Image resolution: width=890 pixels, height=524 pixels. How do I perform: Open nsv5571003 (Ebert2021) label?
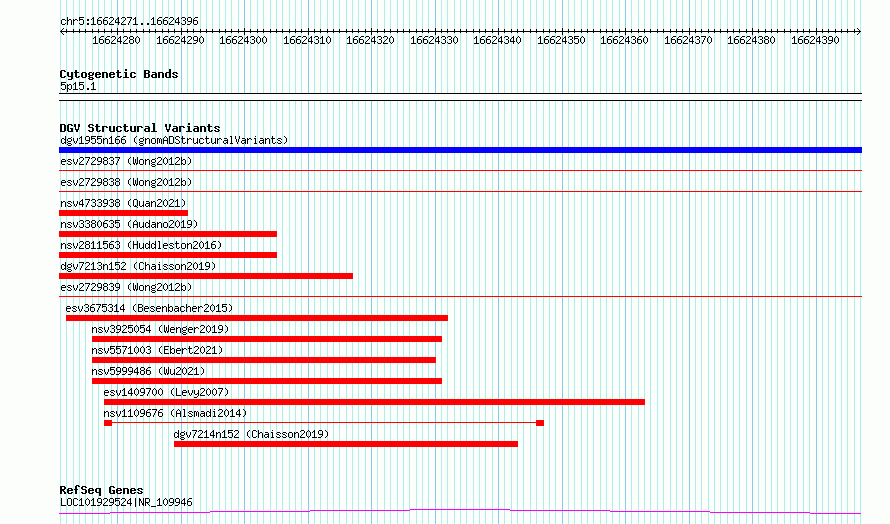(x=157, y=350)
